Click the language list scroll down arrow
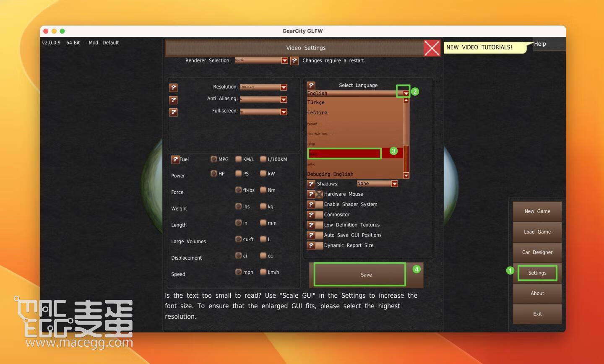Image resolution: width=604 pixels, height=364 pixels. (x=406, y=175)
